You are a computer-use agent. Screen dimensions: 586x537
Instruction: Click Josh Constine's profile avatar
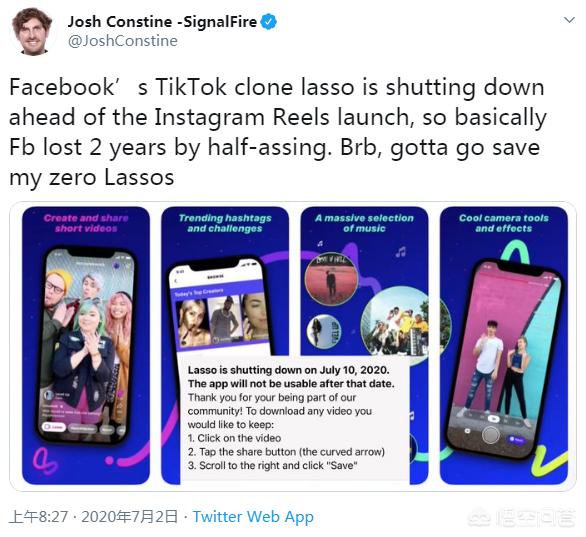pos(32,32)
